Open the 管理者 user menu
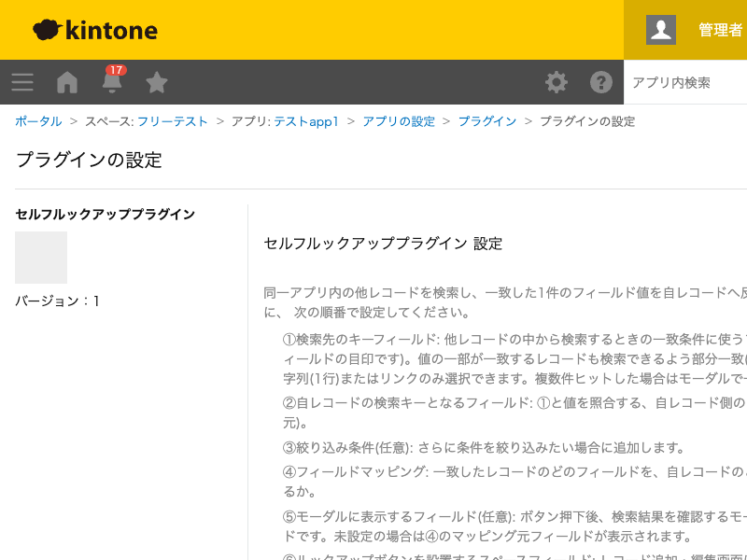The image size is (747, 560). [x=720, y=30]
